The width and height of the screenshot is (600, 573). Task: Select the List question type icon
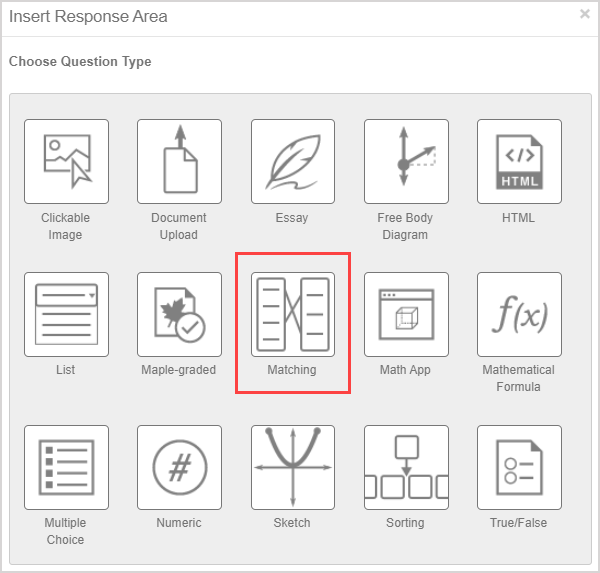coord(66,314)
